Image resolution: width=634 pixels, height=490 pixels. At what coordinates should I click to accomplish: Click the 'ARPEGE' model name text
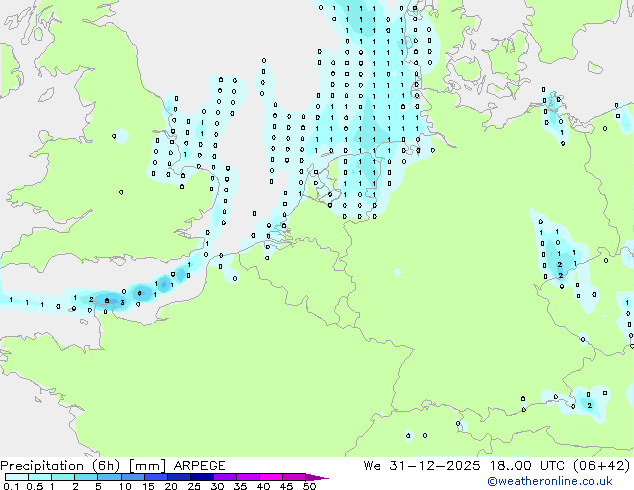[x=199, y=466]
